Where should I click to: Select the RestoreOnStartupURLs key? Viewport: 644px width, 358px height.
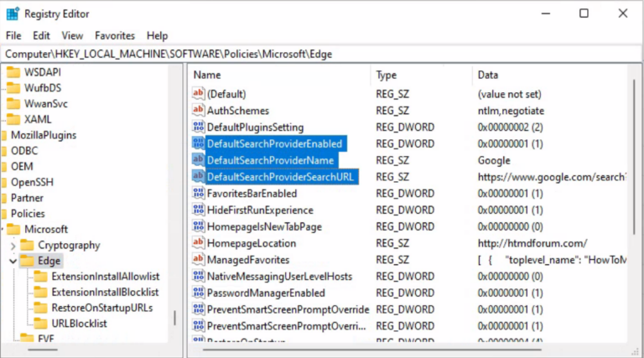(102, 308)
